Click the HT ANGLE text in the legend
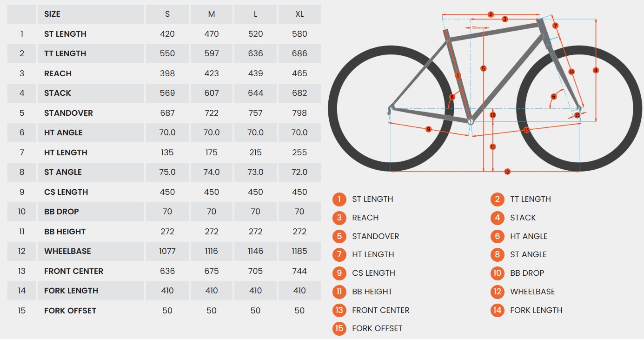The height and width of the screenshot is (339, 644). (x=529, y=236)
